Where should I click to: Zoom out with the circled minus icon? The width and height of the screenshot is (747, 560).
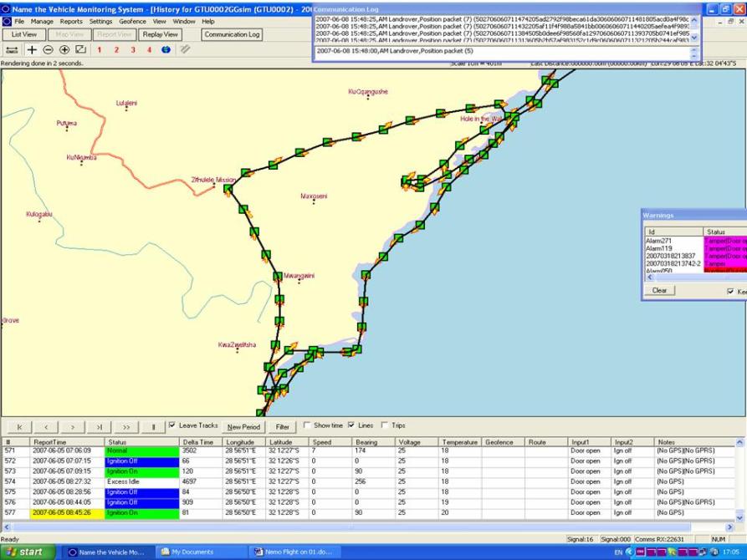click(x=48, y=50)
